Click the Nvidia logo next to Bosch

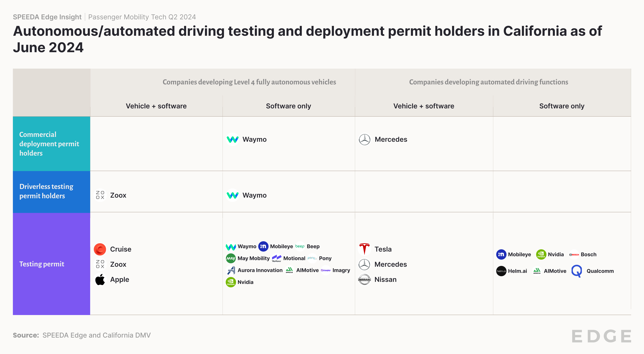tap(541, 254)
